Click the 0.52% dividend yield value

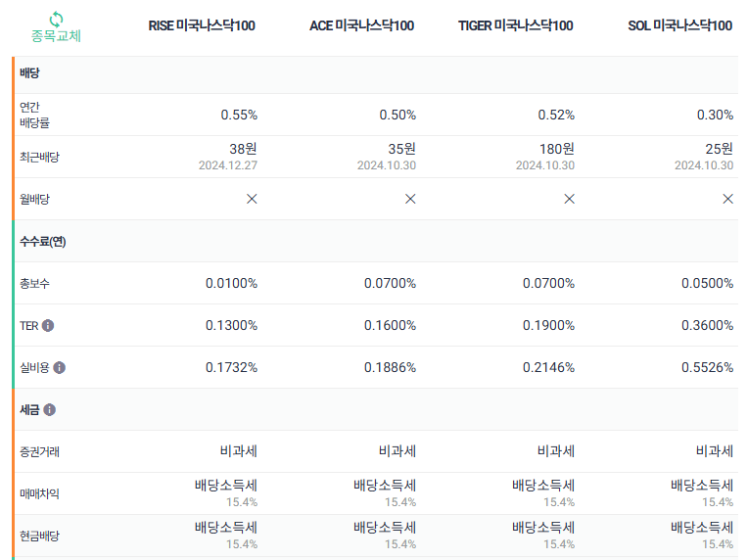click(x=556, y=115)
